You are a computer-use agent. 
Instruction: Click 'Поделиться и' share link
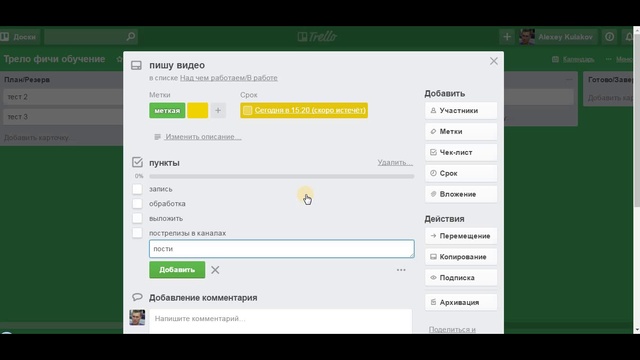(x=452, y=329)
